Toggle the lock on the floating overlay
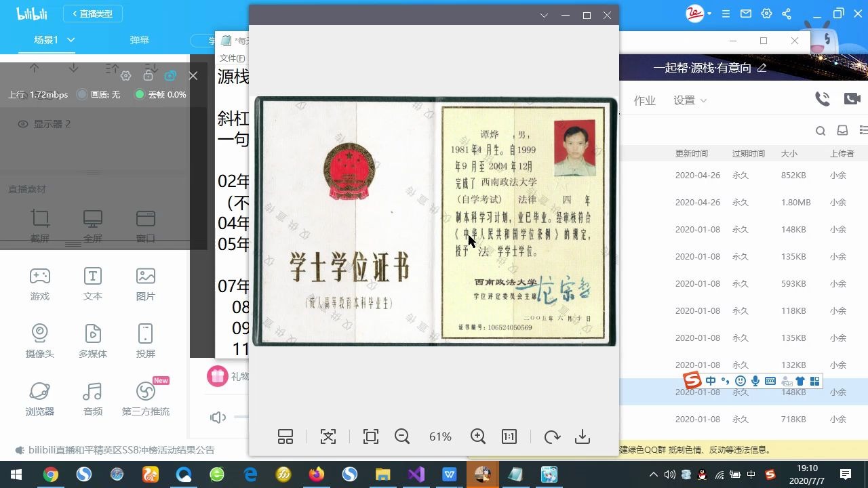868x488 pixels. point(148,76)
